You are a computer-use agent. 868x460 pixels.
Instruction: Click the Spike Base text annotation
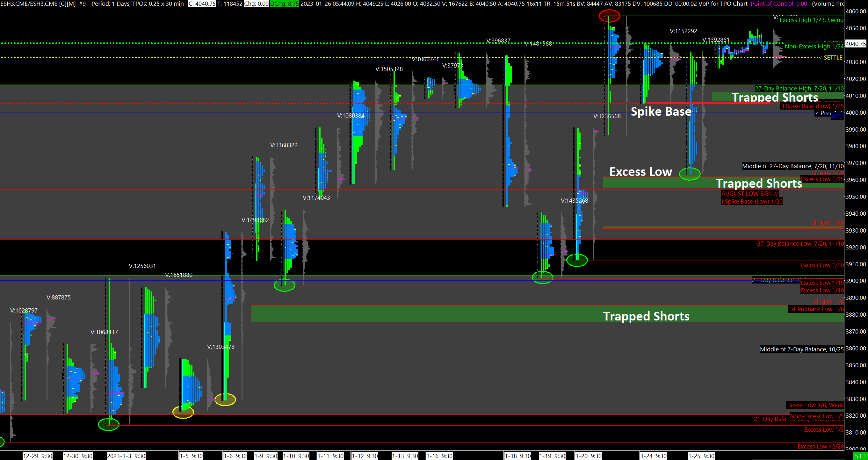pos(661,111)
